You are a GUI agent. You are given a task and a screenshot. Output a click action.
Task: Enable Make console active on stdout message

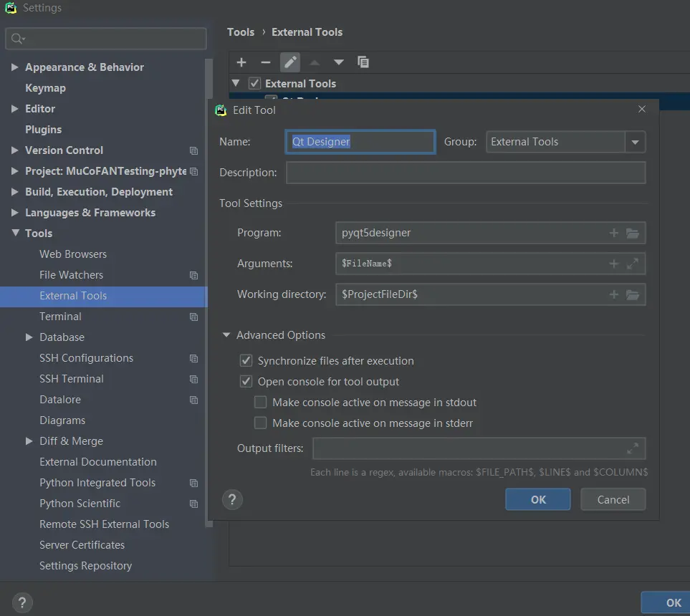pyautogui.click(x=261, y=402)
